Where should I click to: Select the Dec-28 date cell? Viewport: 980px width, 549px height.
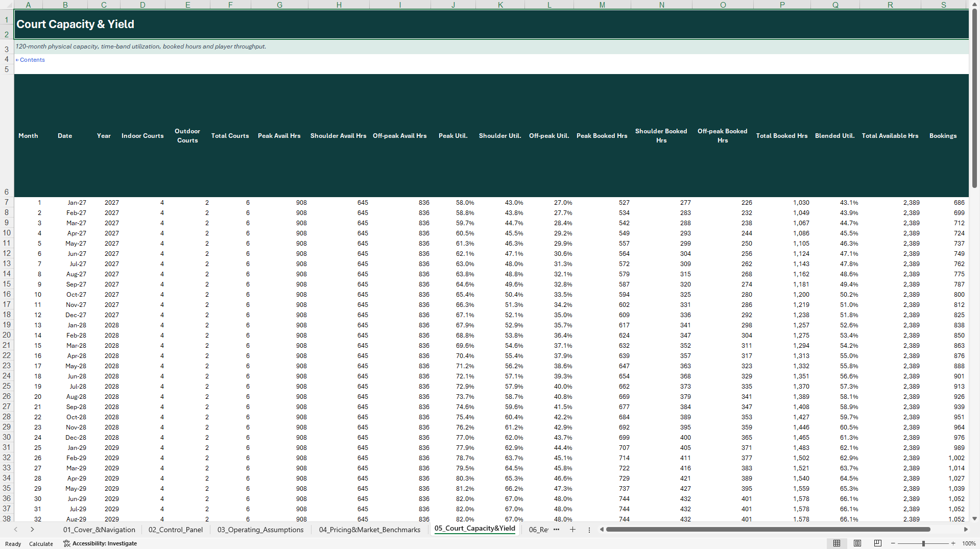[65, 438]
